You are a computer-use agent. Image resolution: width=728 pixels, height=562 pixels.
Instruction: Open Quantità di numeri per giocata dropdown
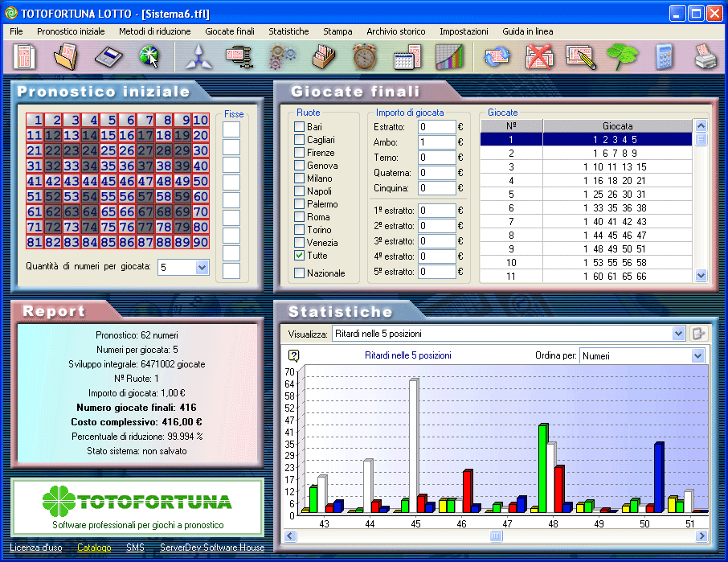click(x=202, y=267)
